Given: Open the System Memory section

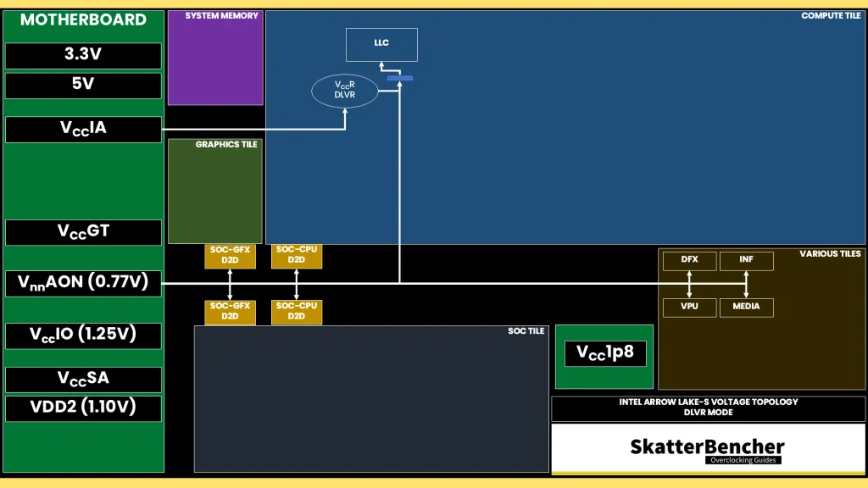Looking at the screenshot, I should click(214, 58).
